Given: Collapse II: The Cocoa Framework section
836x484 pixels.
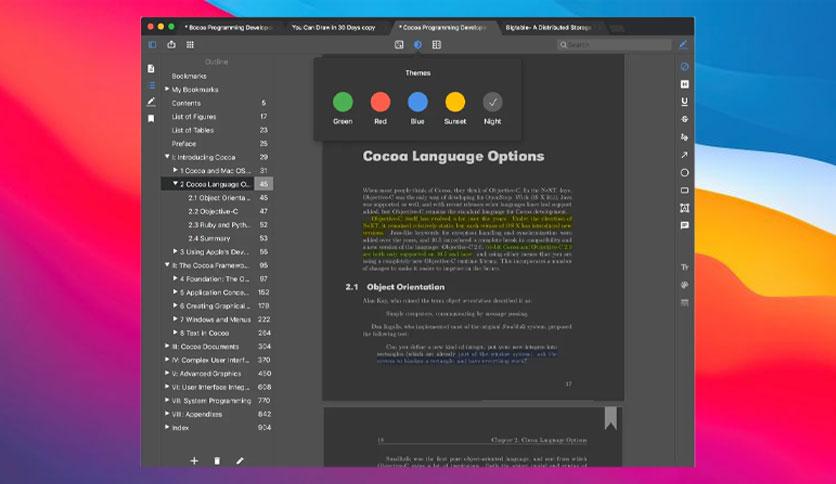Looking at the screenshot, I should pos(167,264).
